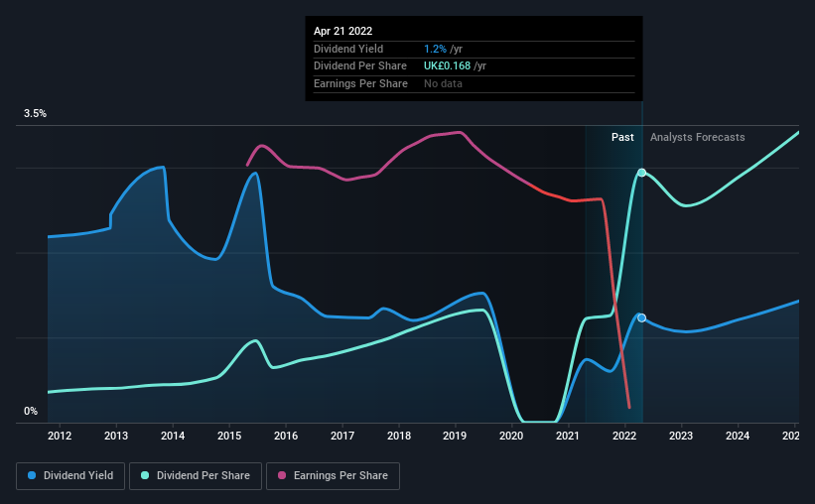Click the 1.2% dividend yield value in tooltip
Screen dimensions: 815x504
pyautogui.click(x=435, y=49)
